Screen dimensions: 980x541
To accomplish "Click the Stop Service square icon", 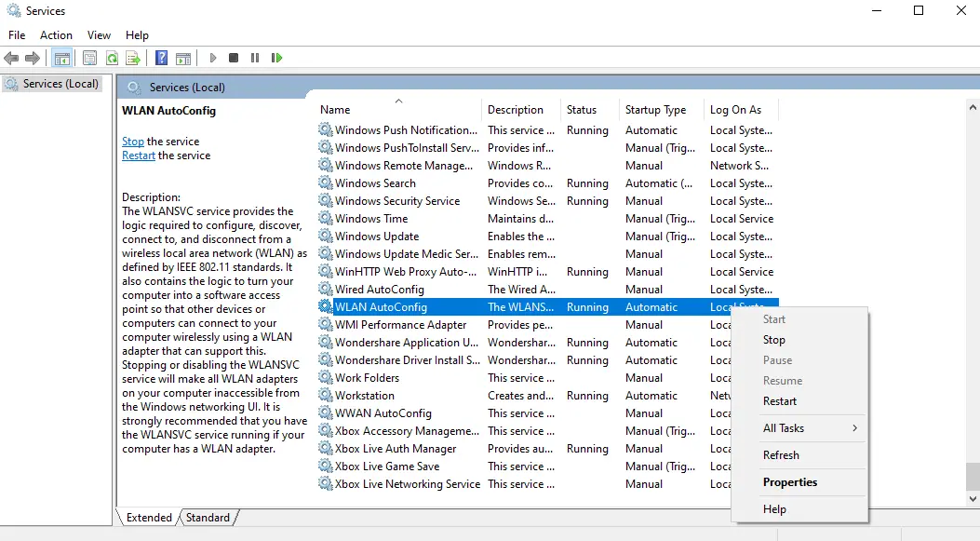I will (233, 58).
